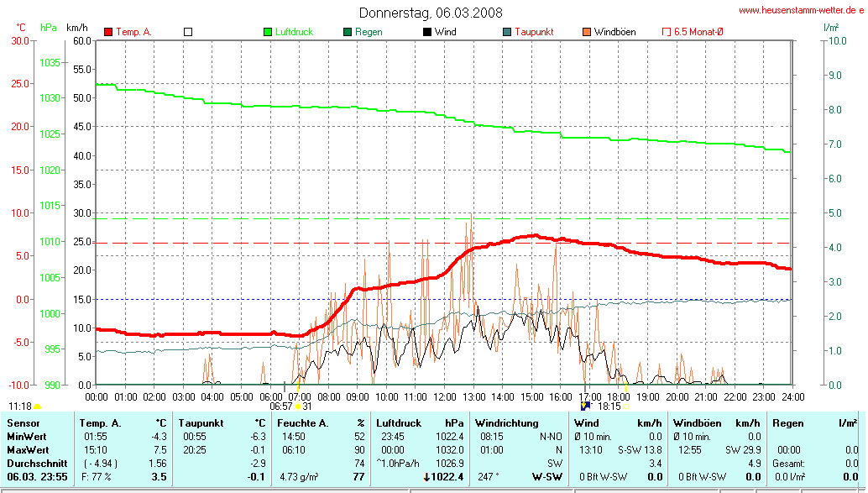The height and width of the screenshot is (493, 868).
Task: Click the light green Luftdruck legend marker
Action: (268, 32)
